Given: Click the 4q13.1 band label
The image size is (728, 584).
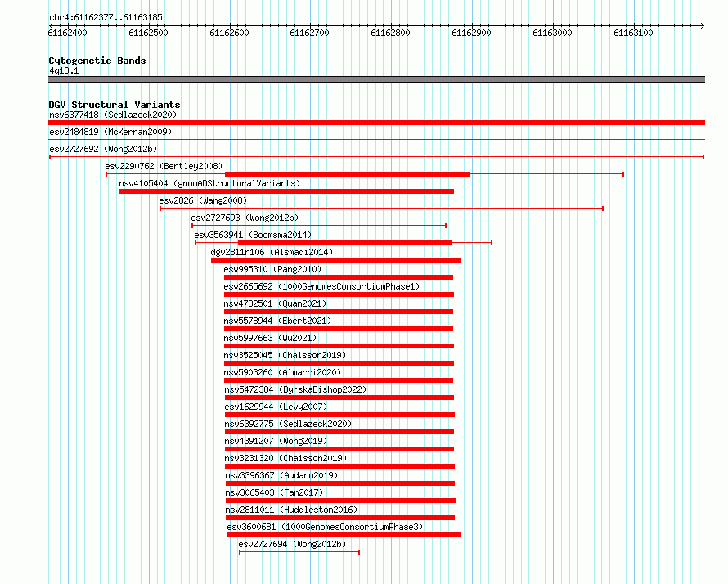Looking at the screenshot, I should point(64,70).
